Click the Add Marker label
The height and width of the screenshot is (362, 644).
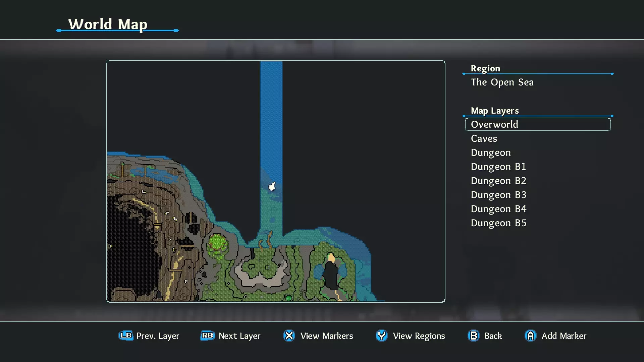(563, 336)
